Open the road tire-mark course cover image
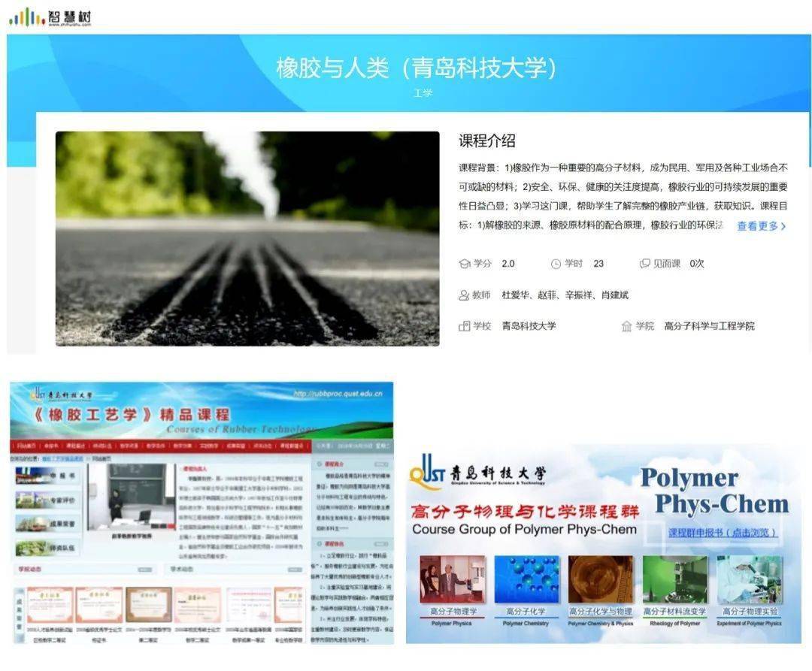The image size is (812, 671). click(x=247, y=238)
